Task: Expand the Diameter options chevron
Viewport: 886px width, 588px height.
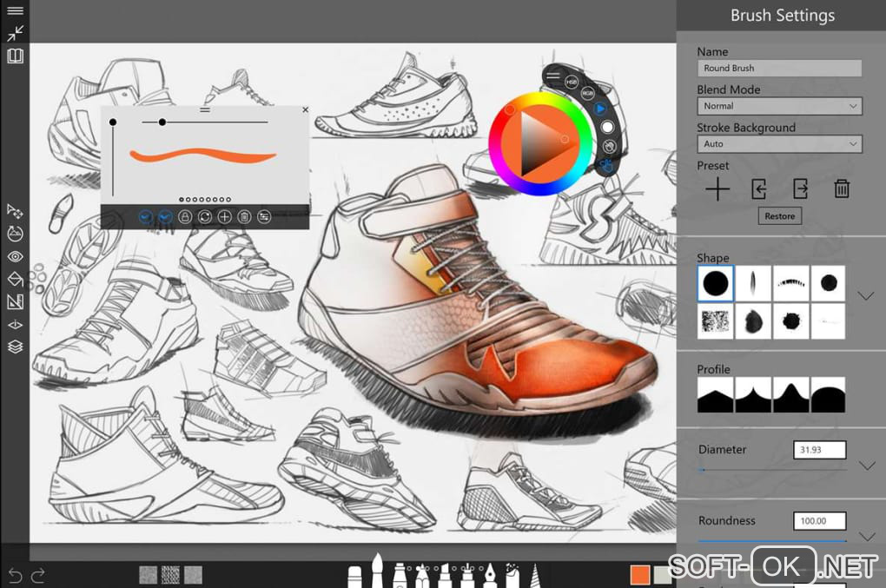Action: (867, 466)
